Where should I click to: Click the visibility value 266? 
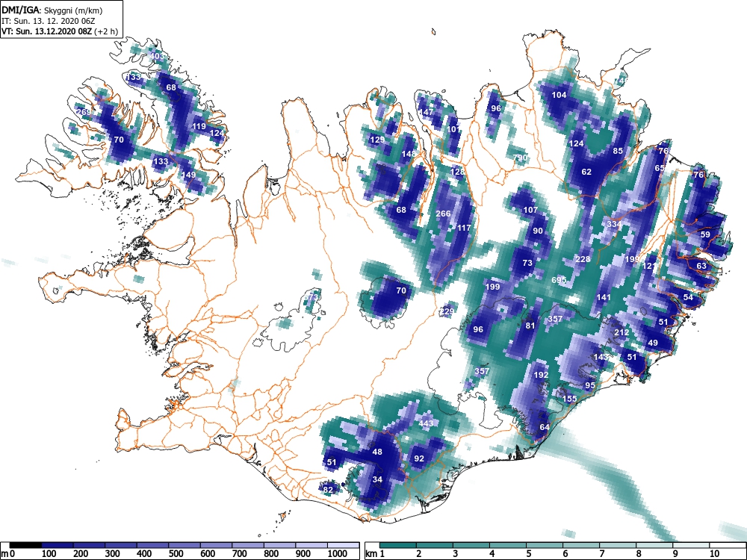coord(443,214)
